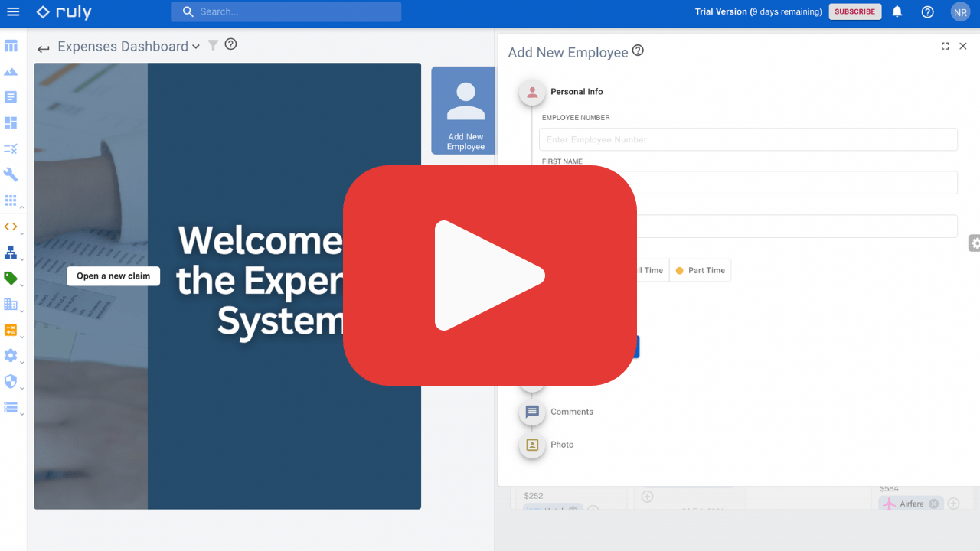
Task: Open the org hierarchy sidebar icon
Action: click(11, 253)
